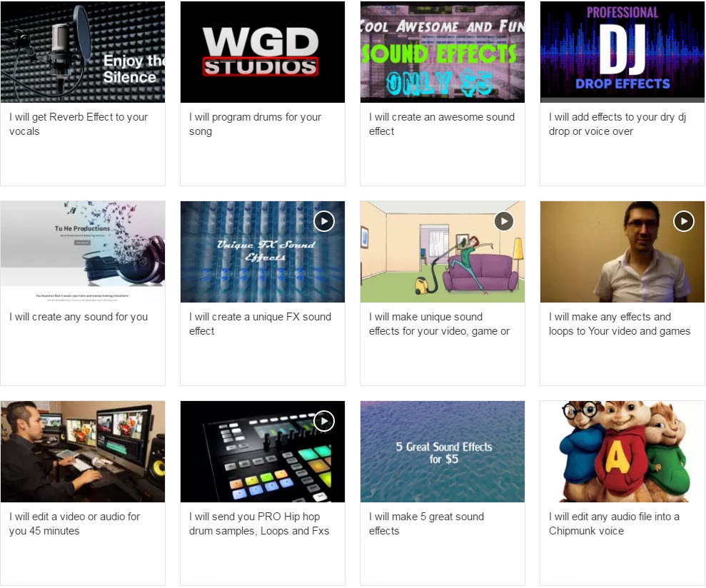The height and width of the screenshot is (588, 706).
Task: Open the Chipmunks cartoon thumbnail
Action: click(x=622, y=451)
